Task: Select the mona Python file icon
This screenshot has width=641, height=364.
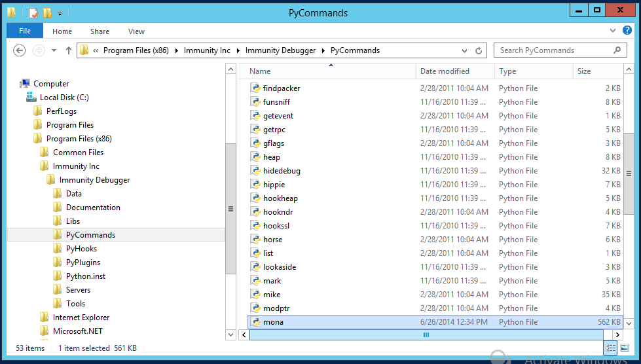Action: tap(255, 322)
